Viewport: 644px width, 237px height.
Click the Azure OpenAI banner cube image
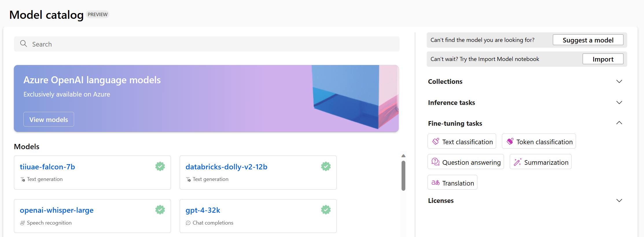coord(355,97)
